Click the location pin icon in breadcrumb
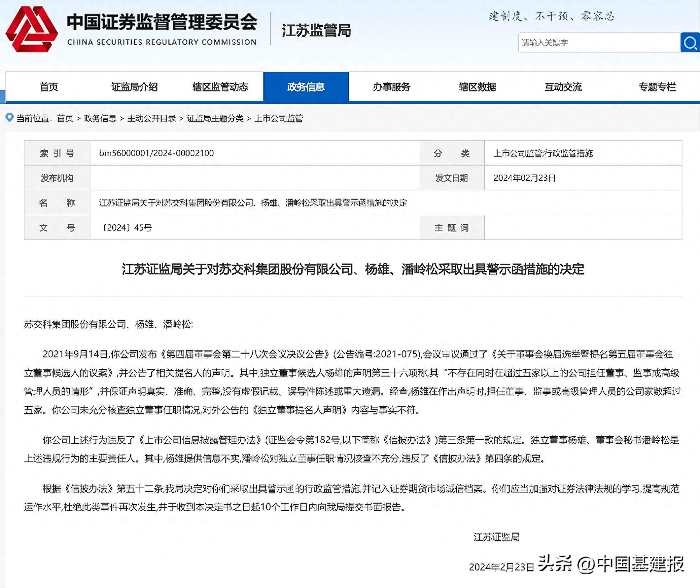The height and width of the screenshot is (588, 700). coord(10,118)
